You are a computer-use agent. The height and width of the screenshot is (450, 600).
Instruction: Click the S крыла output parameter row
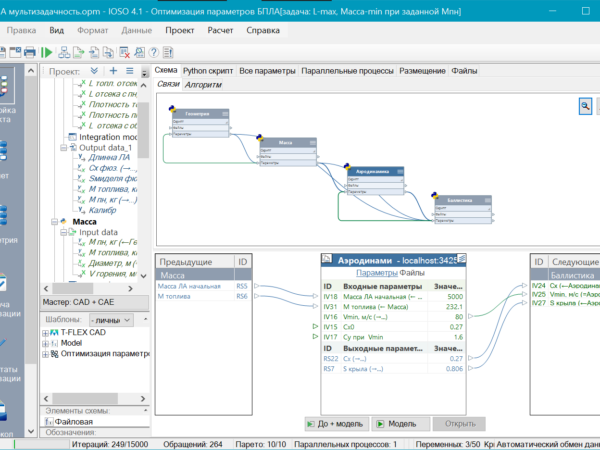(393, 369)
